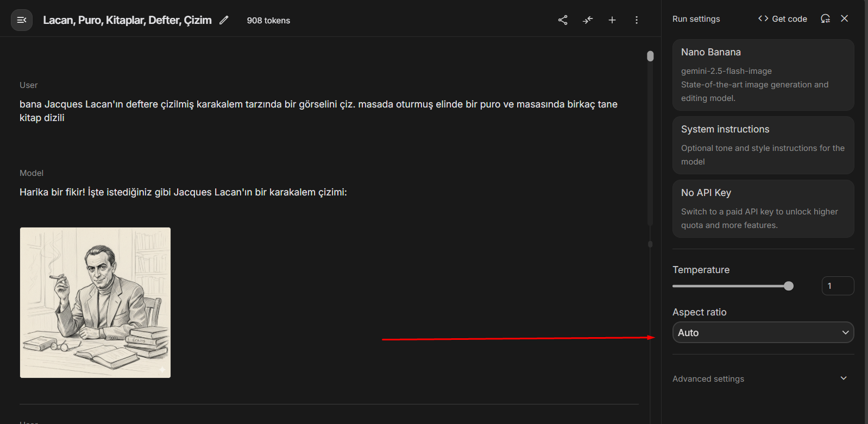
Task: Click the Model label above the reply
Action: (32, 173)
